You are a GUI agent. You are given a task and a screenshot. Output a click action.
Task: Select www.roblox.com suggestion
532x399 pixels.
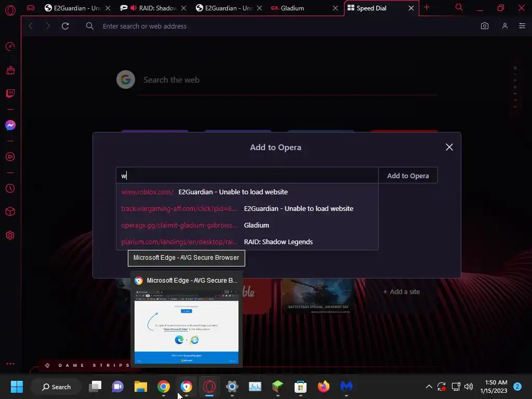[247, 192]
